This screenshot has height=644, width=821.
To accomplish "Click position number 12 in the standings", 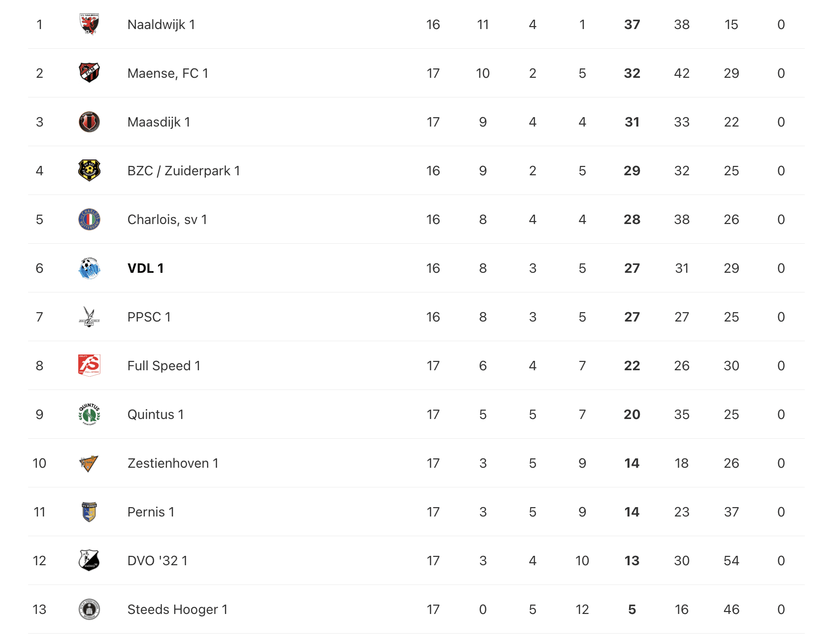I will [39, 561].
